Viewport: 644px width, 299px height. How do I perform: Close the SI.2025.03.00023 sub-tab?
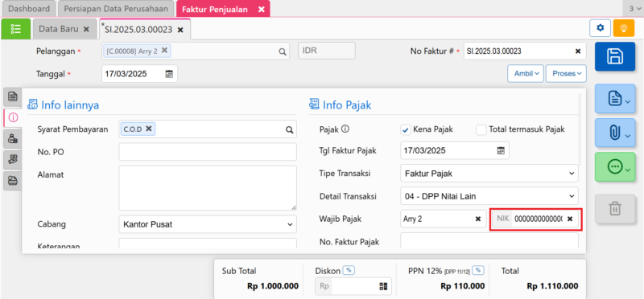tap(180, 30)
